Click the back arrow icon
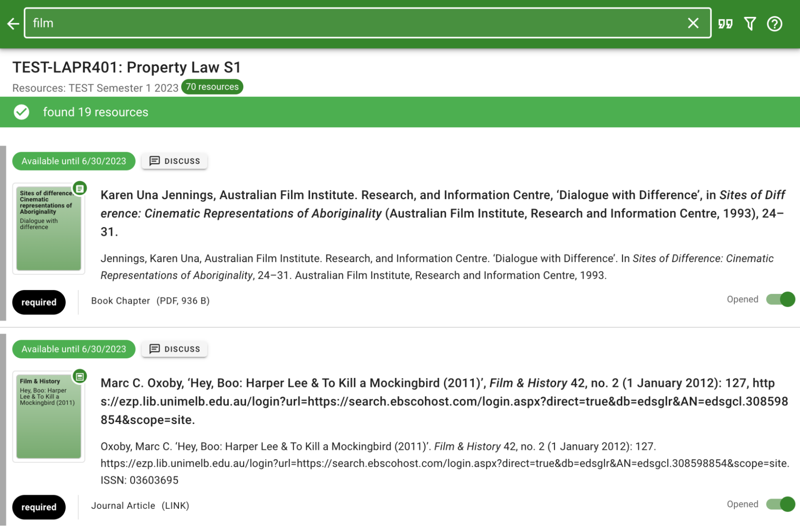This screenshot has height=532, width=800. click(x=13, y=24)
